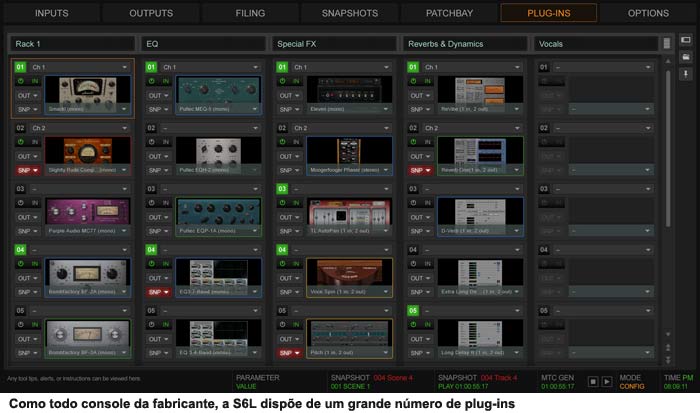Toggle power for Pultec EQP-1A slot

152,203
